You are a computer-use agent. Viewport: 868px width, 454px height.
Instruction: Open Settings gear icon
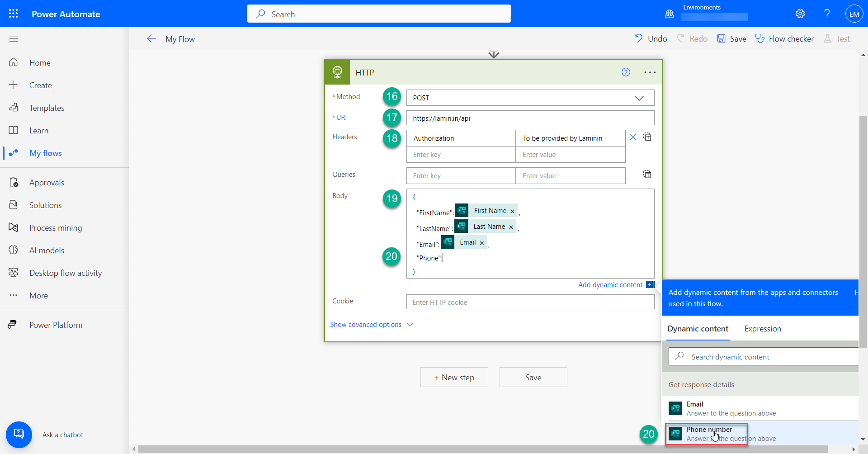[x=800, y=14]
